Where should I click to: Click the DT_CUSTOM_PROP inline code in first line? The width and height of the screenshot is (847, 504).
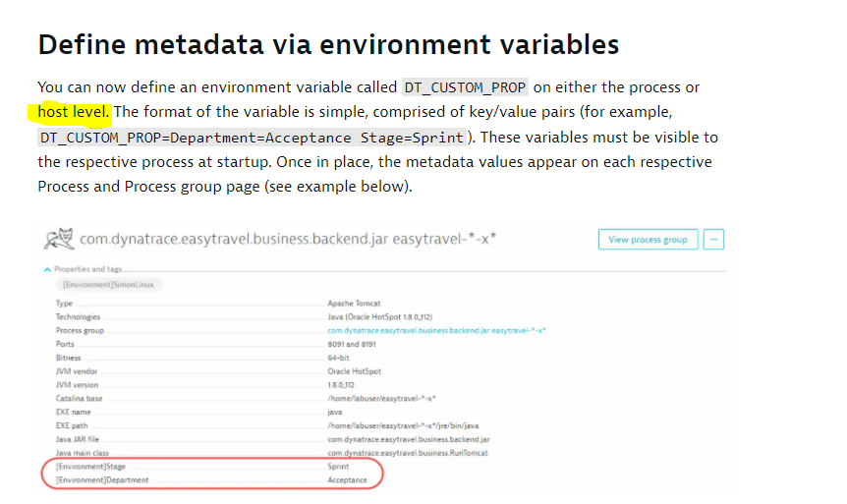click(465, 87)
